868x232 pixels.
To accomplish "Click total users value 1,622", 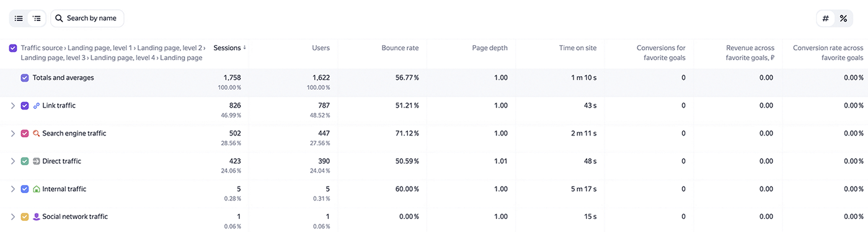I will click(x=321, y=78).
